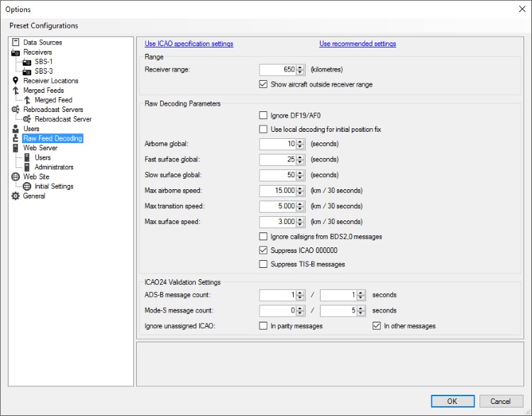The height and width of the screenshot is (416, 532).
Task: Click Use recommended settings link
Action: (x=358, y=44)
